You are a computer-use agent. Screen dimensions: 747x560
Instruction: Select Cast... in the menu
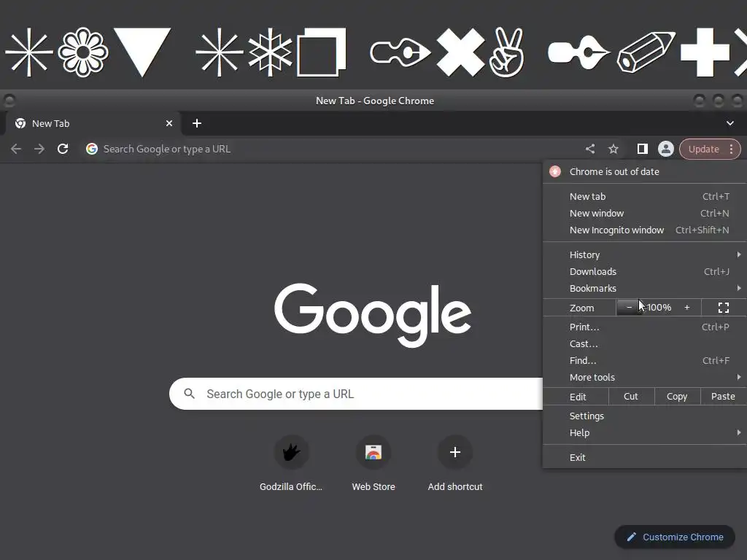pyautogui.click(x=645, y=344)
